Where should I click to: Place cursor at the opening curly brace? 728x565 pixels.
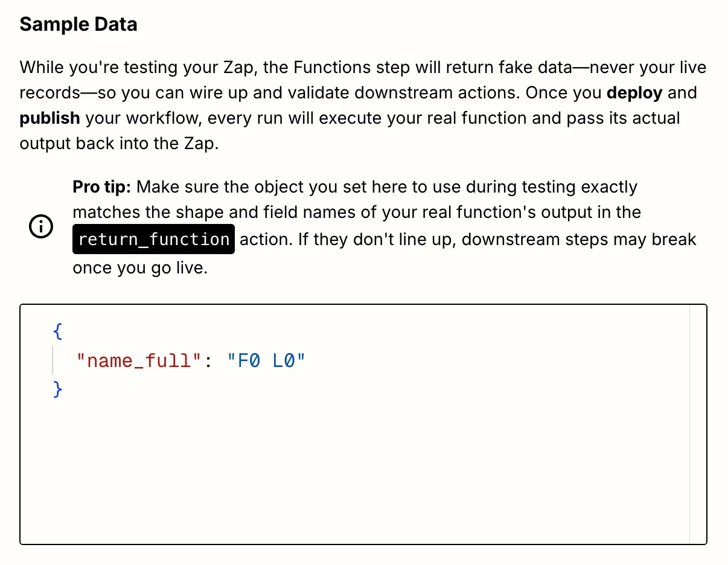[58, 332]
